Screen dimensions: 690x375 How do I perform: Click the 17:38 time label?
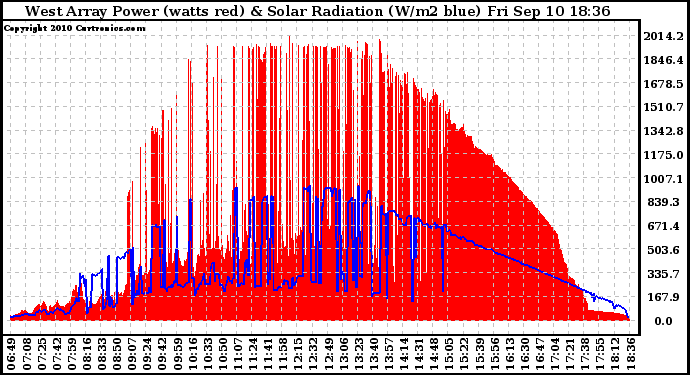click(585, 353)
